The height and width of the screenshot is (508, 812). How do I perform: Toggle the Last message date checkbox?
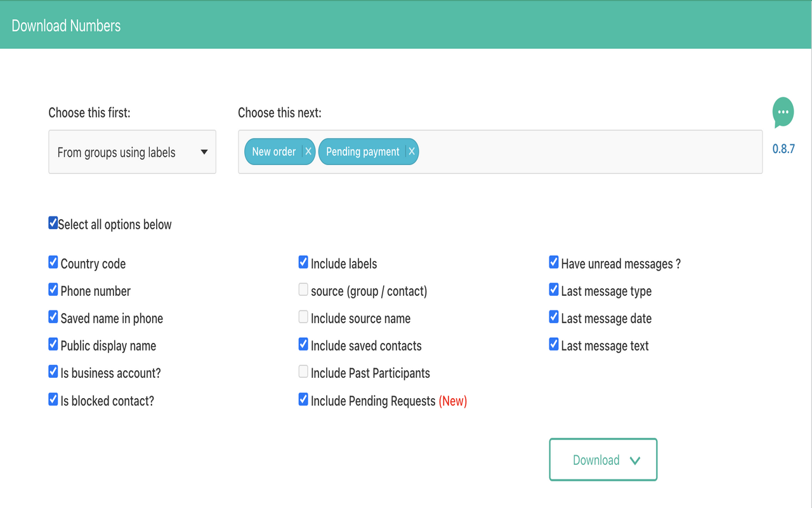click(x=554, y=317)
